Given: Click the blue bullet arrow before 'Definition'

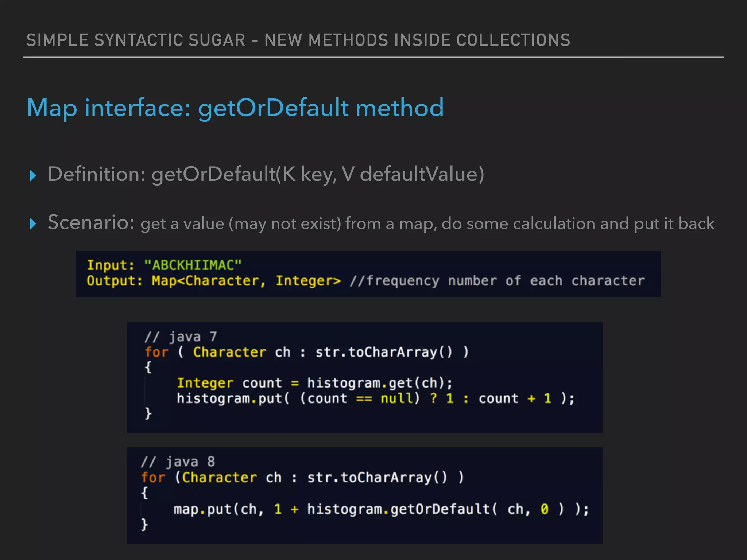Looking at the screenshot, I should [33, 176].
